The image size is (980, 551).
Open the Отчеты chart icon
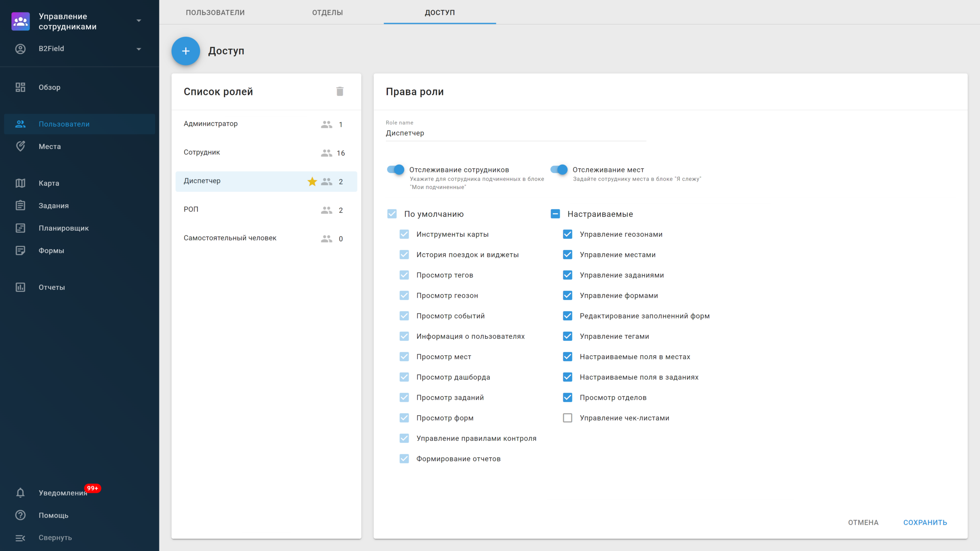[20, 287]
